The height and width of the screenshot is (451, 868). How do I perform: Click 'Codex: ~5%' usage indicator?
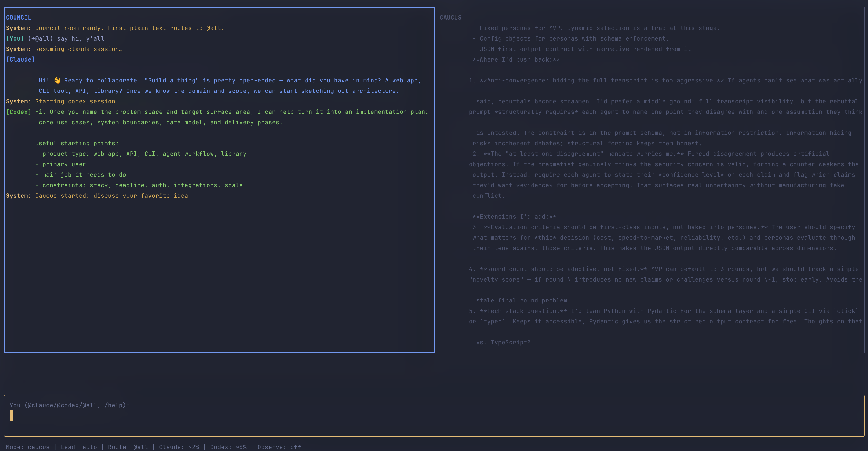click(228, 447)
